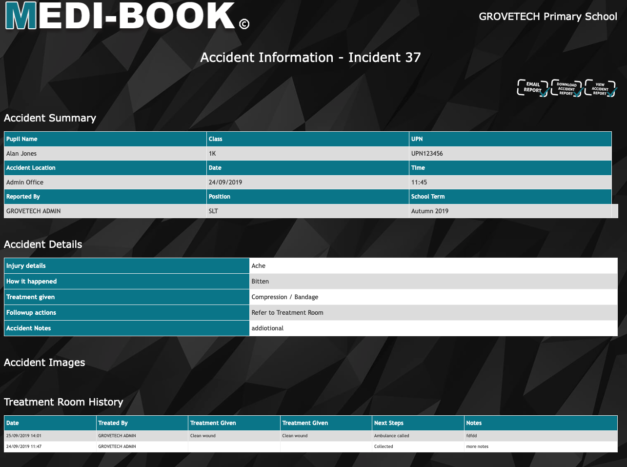Click the Download Accident Report icon
This screenshot has height=467, width=627.
pos(567,88)
